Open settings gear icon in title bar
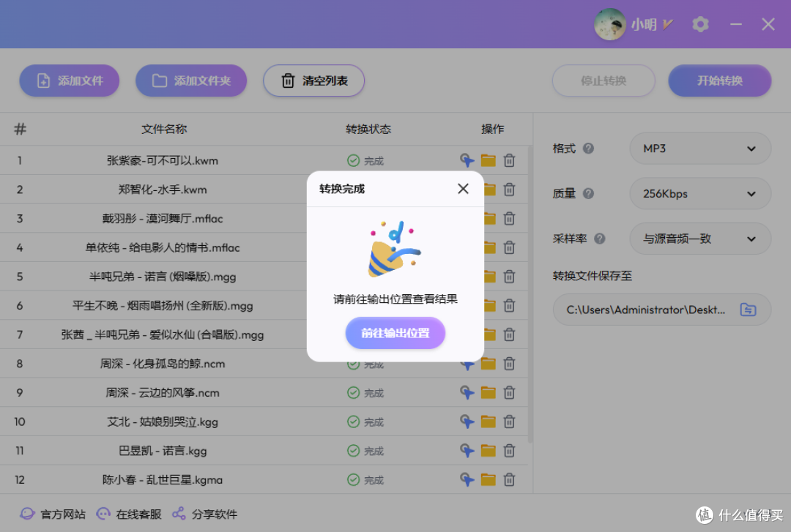Viewport: 791px width, 532px height. coord(700,23)
